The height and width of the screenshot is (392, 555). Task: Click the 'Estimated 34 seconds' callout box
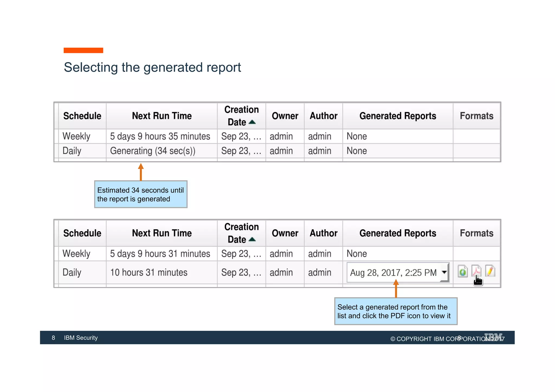click(141, 194)
